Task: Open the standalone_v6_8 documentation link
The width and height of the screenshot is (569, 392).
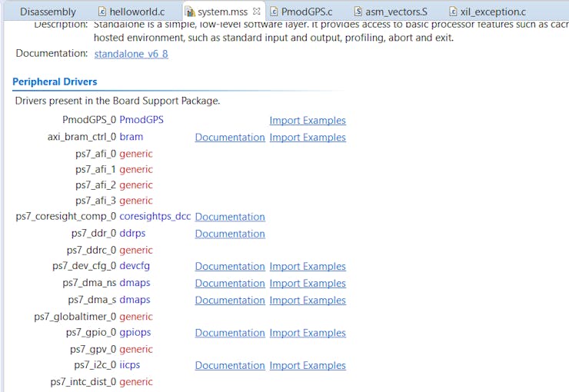Action: (131, 54)
